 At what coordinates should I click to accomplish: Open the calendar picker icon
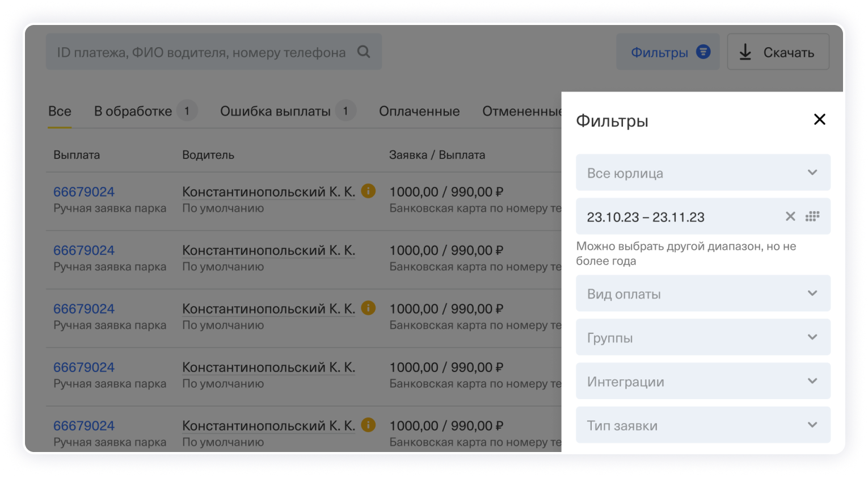813,216
